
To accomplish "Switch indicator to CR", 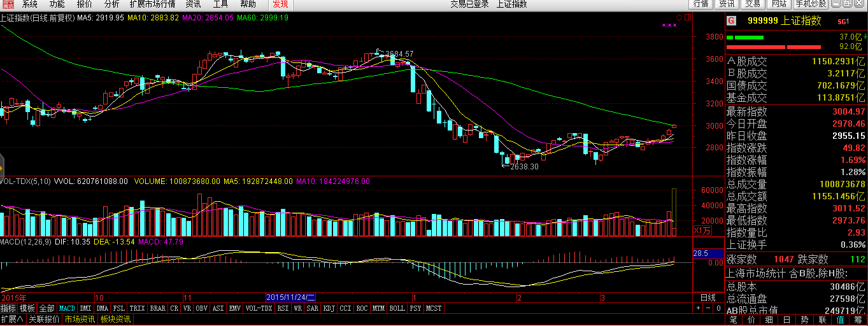I will [174, 308].
